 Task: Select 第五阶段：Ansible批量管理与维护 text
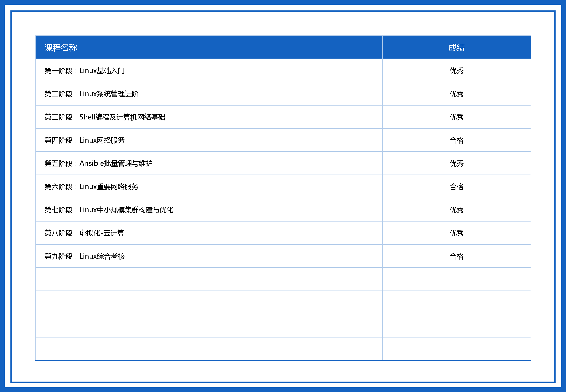click(x=98, y=163)
